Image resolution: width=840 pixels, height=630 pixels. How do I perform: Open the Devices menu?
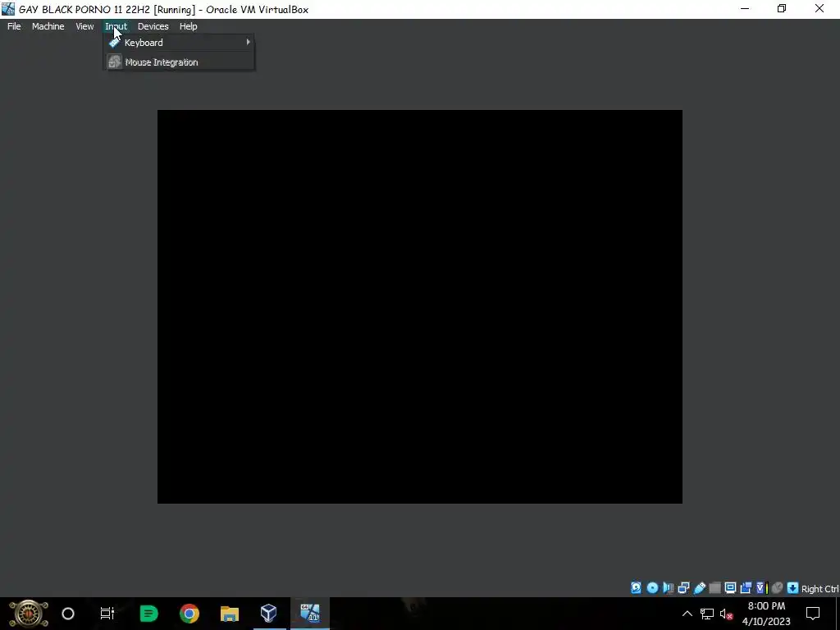tap(153, 26)
